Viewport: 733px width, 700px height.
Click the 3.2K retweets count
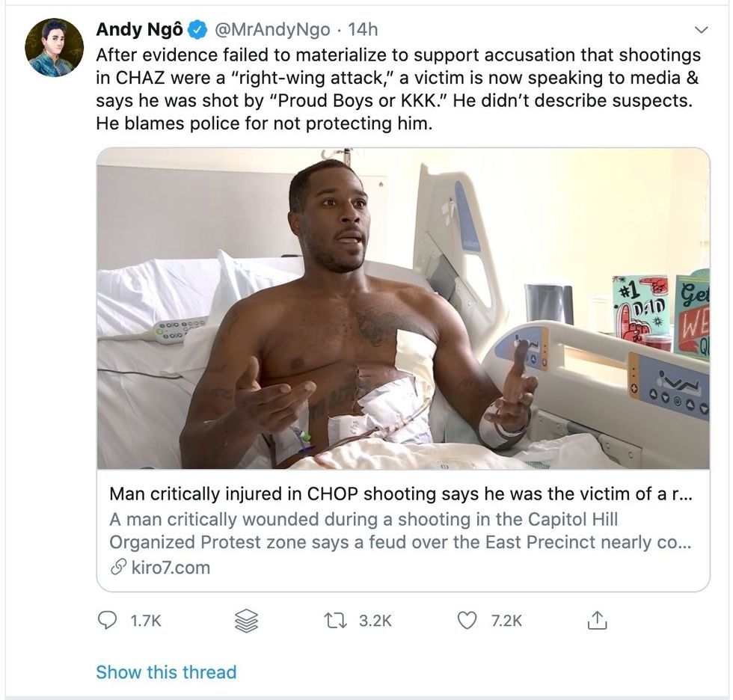pyautogui.click(x=375, y=620)
